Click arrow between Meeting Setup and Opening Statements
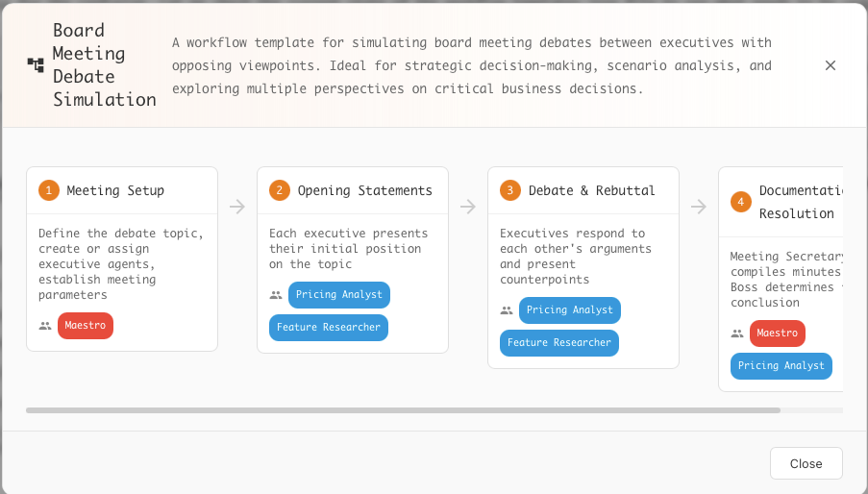Image resolution: width=868 pixels, height=494 pixels. 237,207
